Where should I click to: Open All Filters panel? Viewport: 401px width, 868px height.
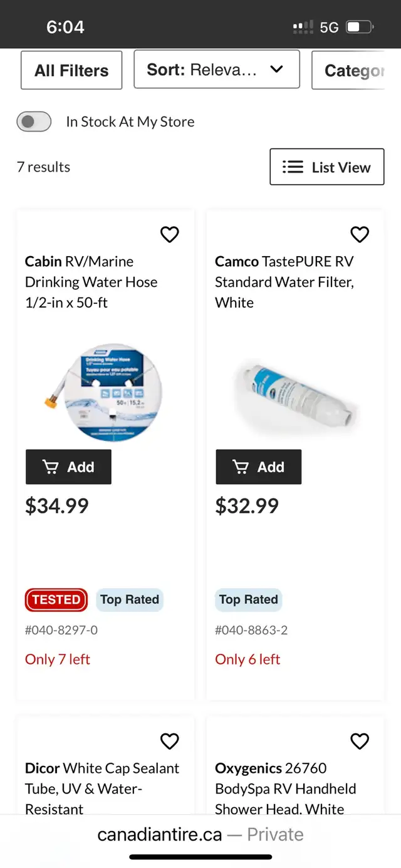click(x=71, y=70)
